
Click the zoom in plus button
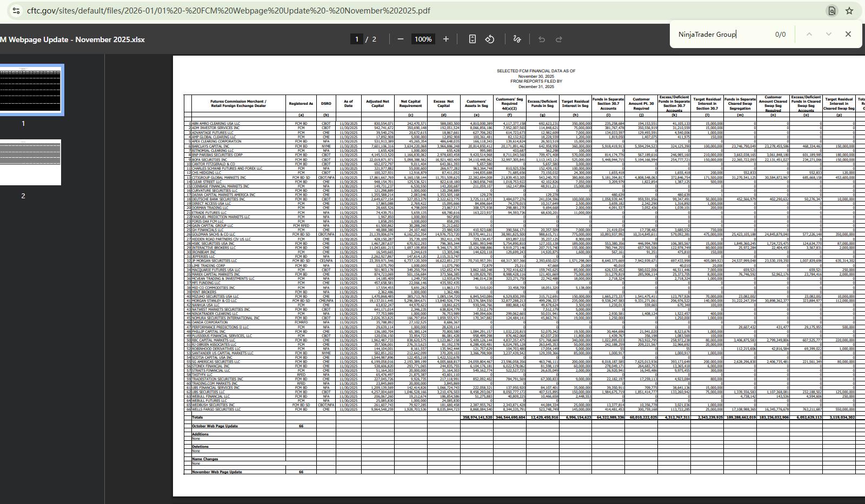click(x=446, y=39)
